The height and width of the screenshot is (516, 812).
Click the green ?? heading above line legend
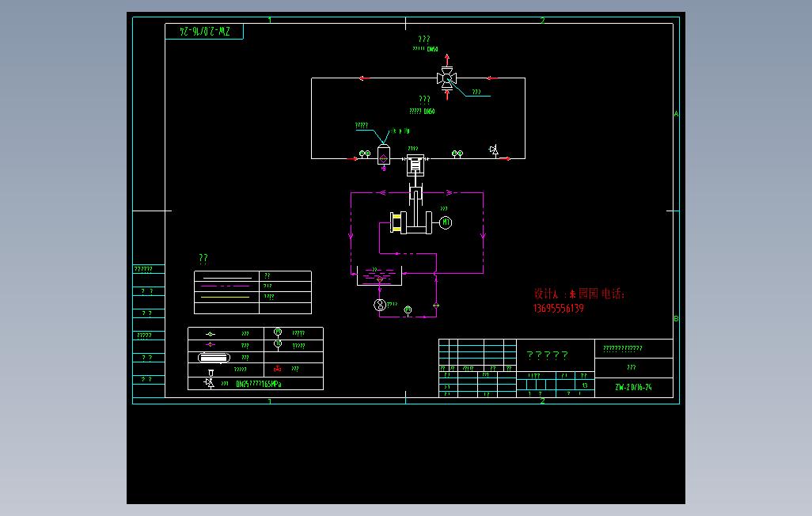[203, 258]
